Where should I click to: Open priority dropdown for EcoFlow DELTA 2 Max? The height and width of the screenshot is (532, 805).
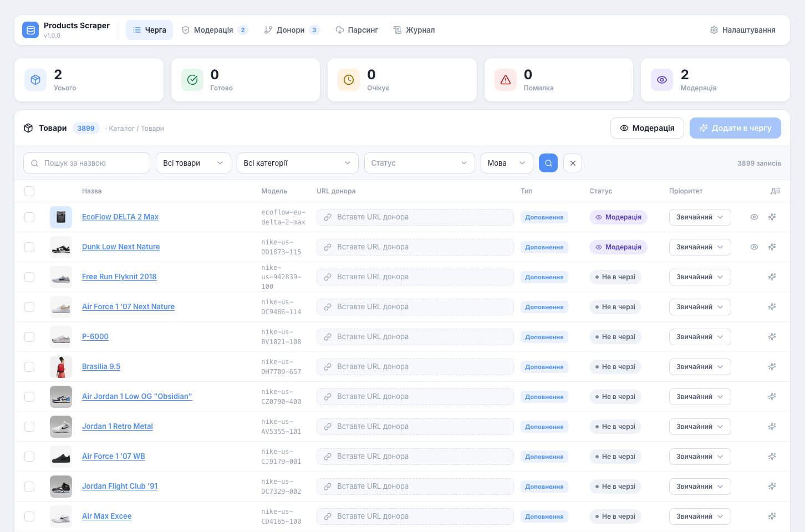[700, 217]
